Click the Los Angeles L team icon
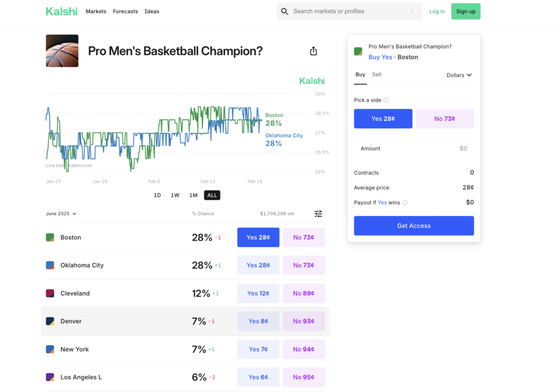This screenshot has height=392, width=560. coord(50,377)
